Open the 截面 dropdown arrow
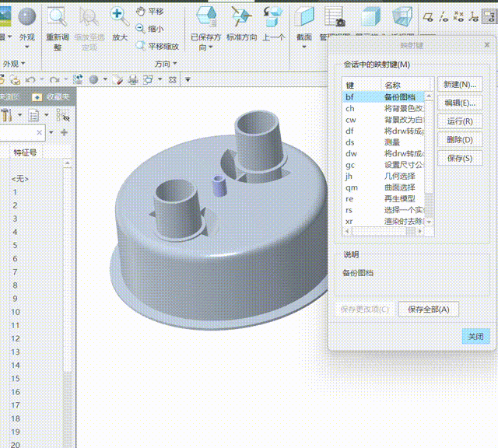498x448 pixels. (304, 47)
